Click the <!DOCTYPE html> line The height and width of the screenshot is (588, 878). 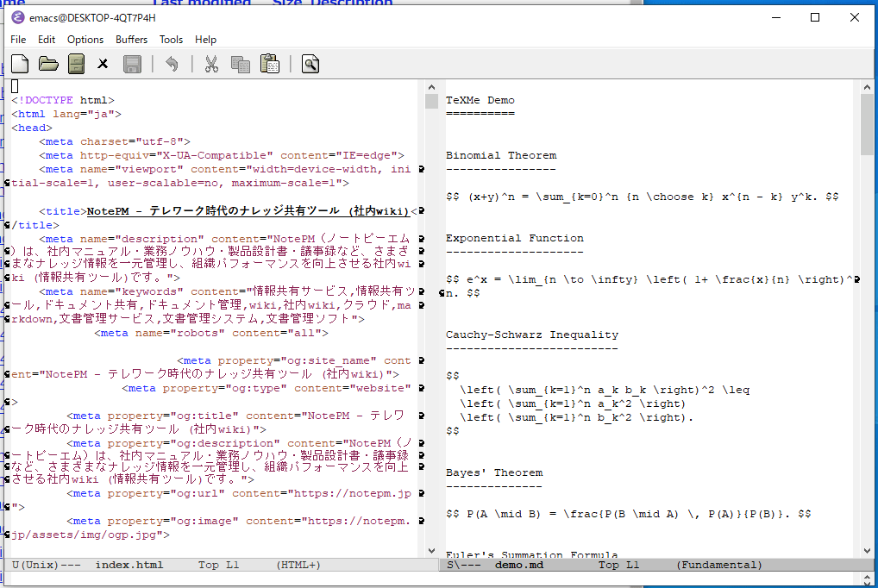tap(63, 100)
